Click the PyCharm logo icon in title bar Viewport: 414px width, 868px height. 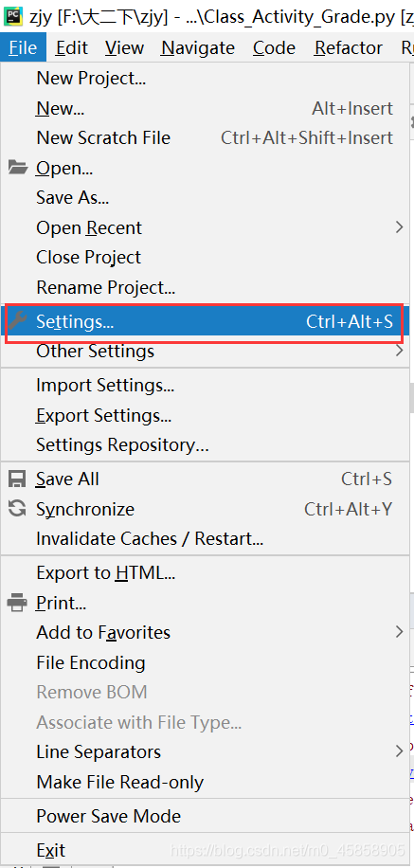(12, 17)
